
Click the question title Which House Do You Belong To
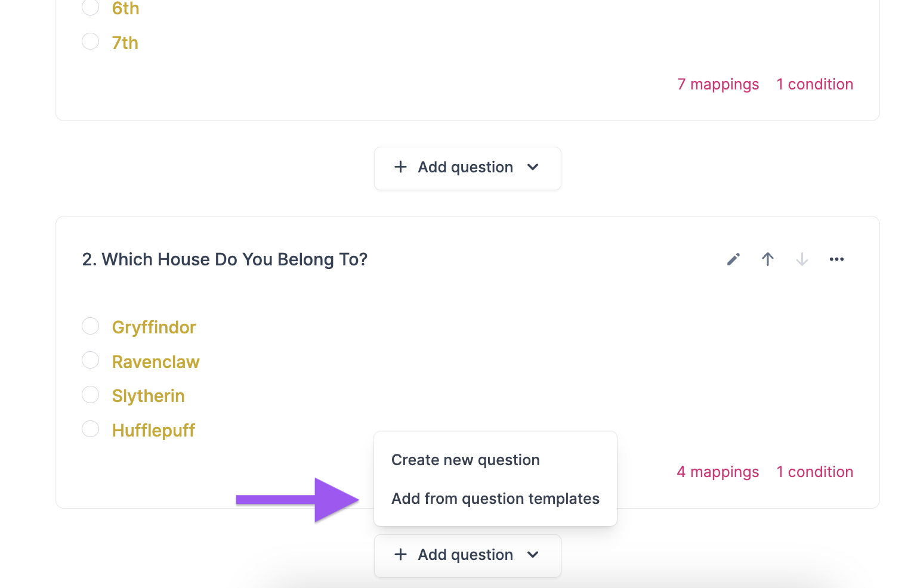tap(225, 260)
